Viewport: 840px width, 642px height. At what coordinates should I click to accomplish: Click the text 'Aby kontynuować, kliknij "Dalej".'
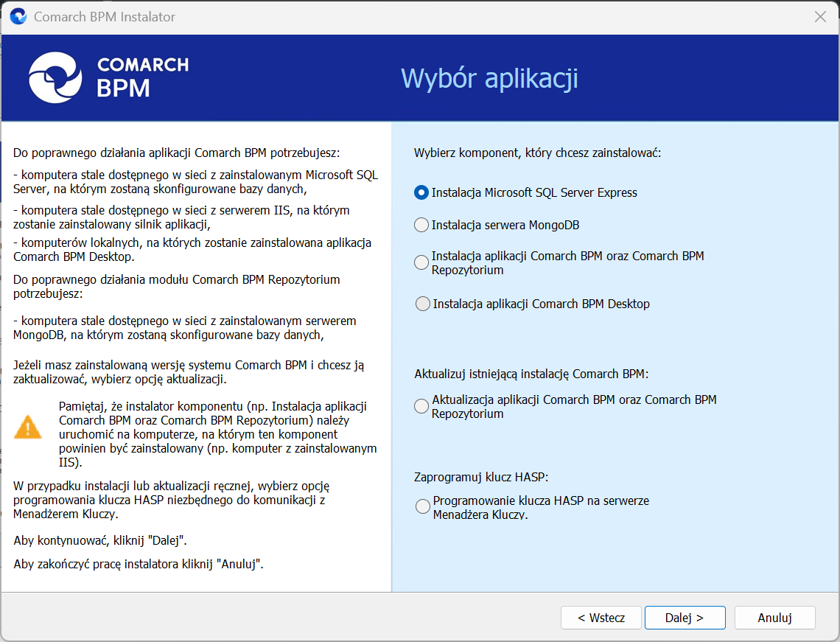tap(100, 540)
